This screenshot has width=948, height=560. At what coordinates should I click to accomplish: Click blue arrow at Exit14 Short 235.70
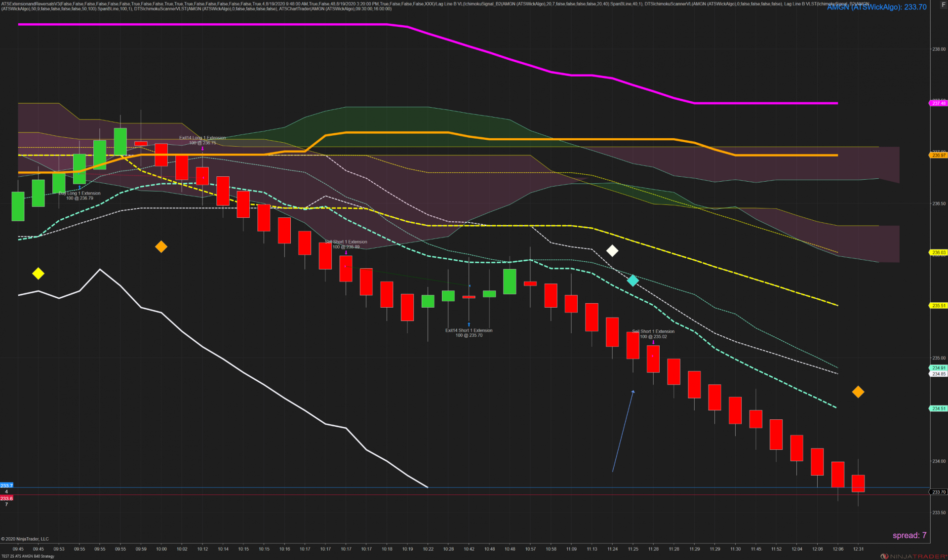coord(469,325)
